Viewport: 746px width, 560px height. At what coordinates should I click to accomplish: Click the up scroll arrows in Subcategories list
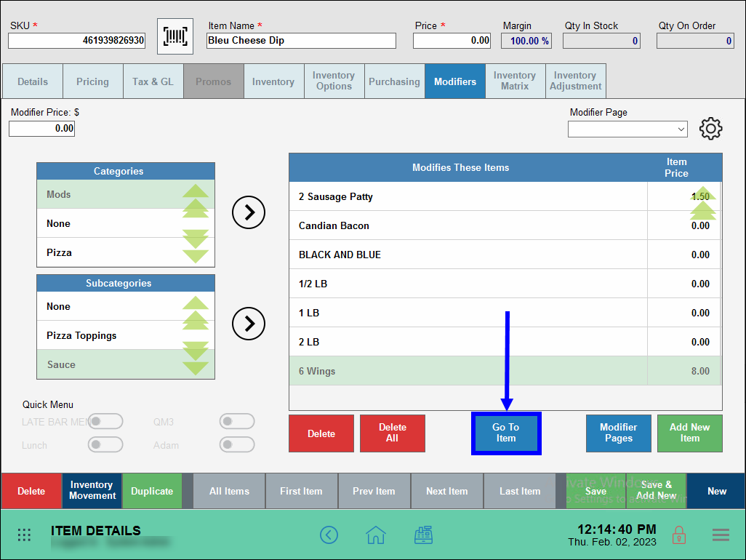(x=196, y=313)
